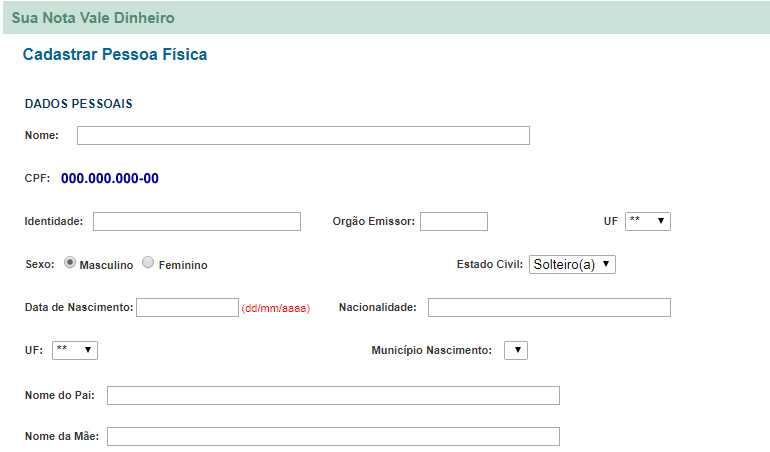Click the Sua Nota Vale Dinheiro header
Screen dimensions: 770x452
tap(93, 18)
